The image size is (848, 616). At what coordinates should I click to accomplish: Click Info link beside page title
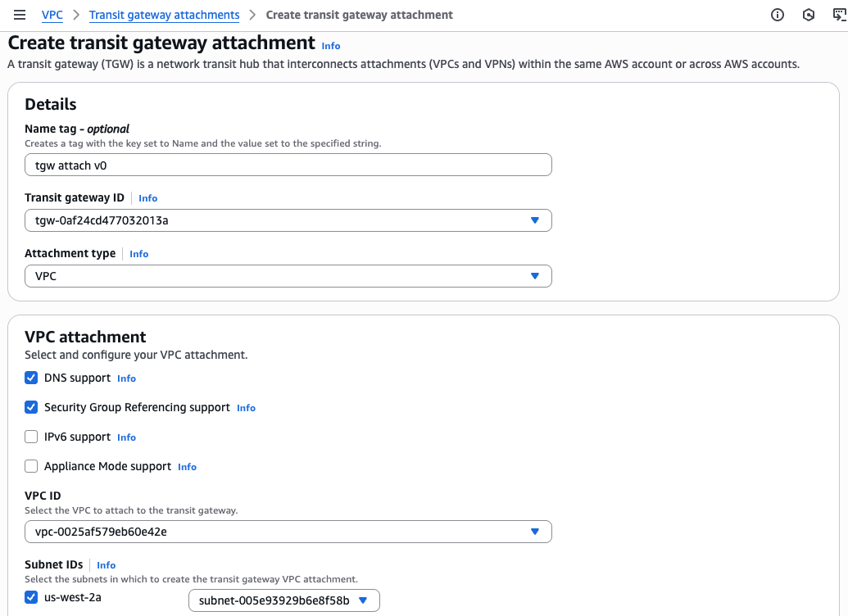click(x=331, y=46)
